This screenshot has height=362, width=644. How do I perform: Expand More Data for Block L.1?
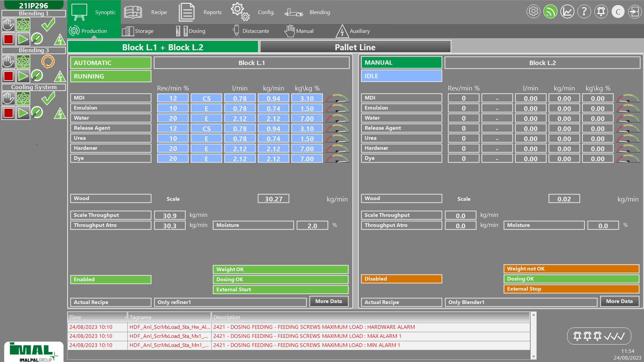pyautogui.click(x=329, y=301)
